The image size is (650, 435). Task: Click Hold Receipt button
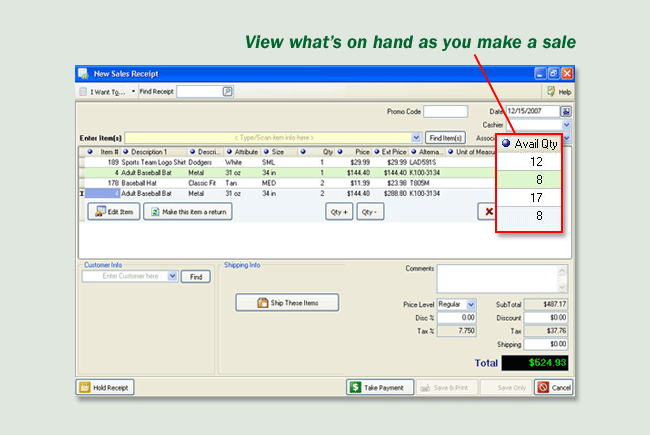pyautogui.click(x=105, y=387)
